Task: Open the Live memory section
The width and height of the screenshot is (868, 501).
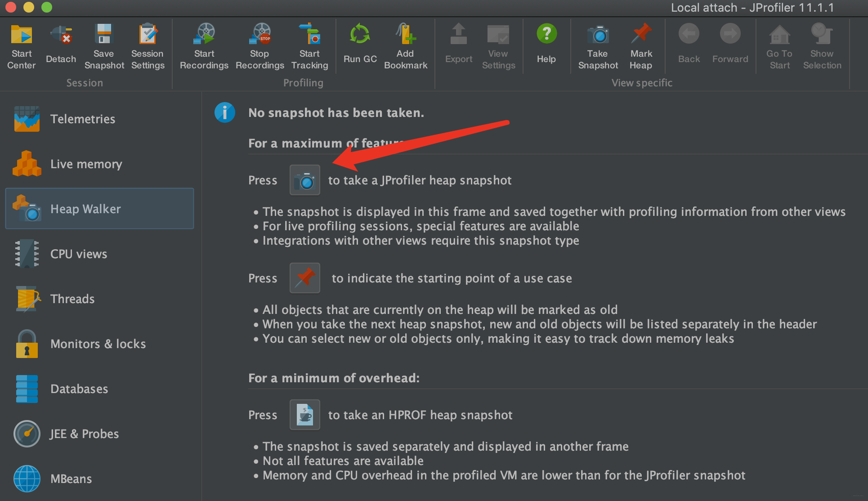Action: pos(100,164)
